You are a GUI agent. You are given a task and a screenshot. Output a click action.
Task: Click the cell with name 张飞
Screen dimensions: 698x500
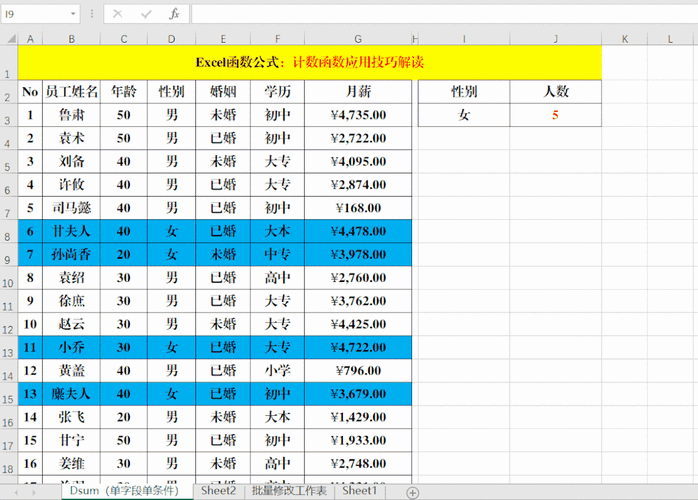tap(72, 417)
